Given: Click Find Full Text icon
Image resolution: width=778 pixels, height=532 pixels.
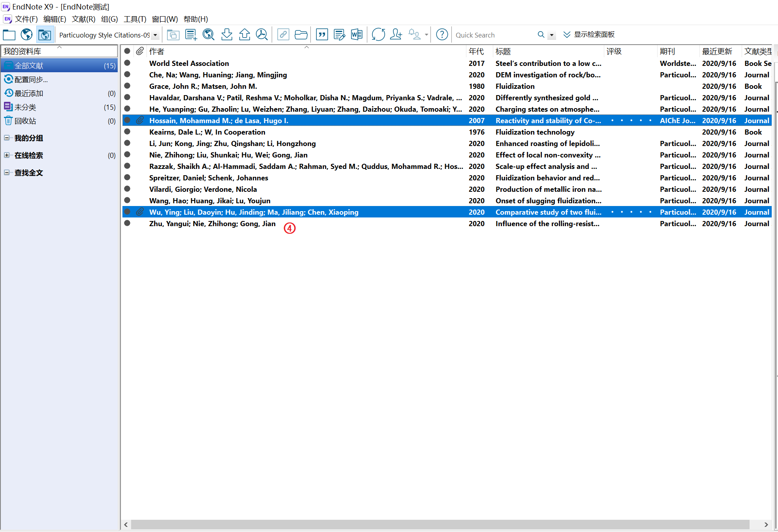Looking at the screenshot, I should click(x=262, y=35).
